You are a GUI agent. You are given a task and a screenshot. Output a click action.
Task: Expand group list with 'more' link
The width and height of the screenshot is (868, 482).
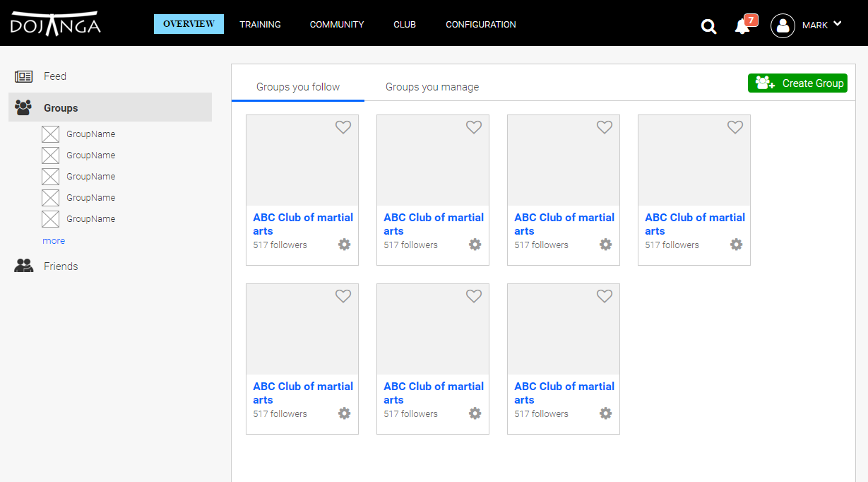point(54,241)
